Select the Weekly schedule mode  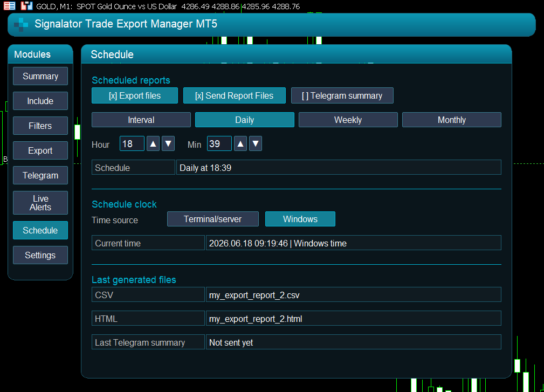pos(348,120)
